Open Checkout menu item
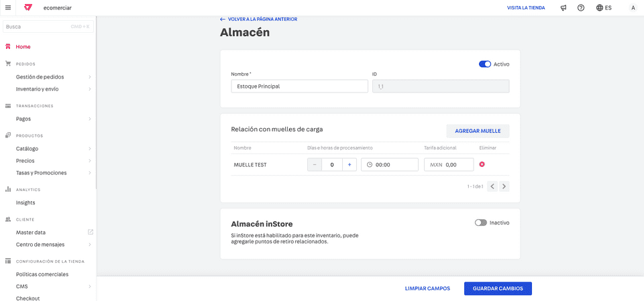The height and width of the screenshot is (301, 644). (x=28, y=298)
